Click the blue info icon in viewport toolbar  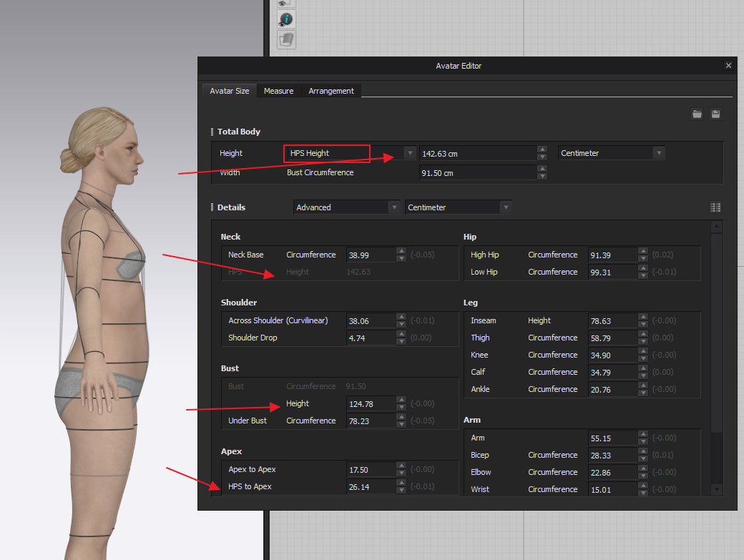286,19
